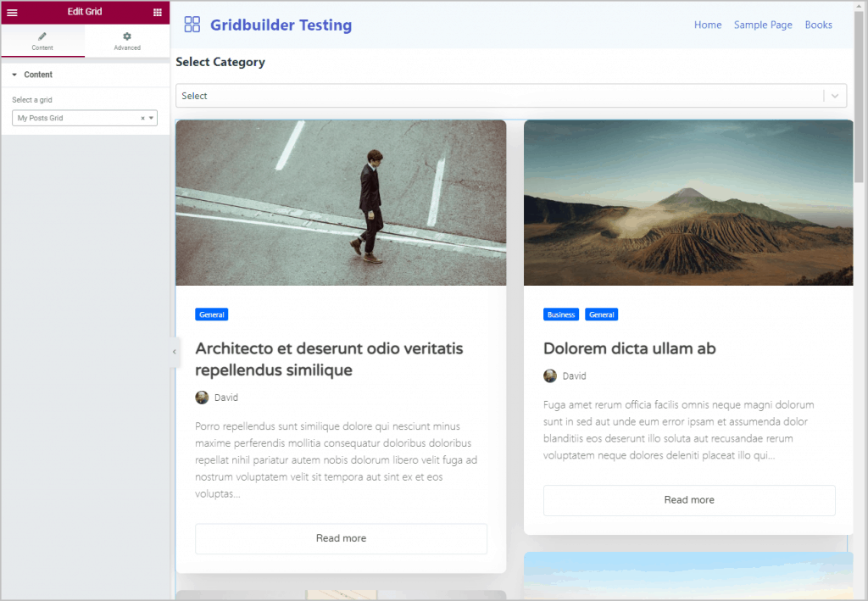This screenshot has width=868, height=601.
Task: Go to Sample Page in navigation
Action: coord(763,25)
